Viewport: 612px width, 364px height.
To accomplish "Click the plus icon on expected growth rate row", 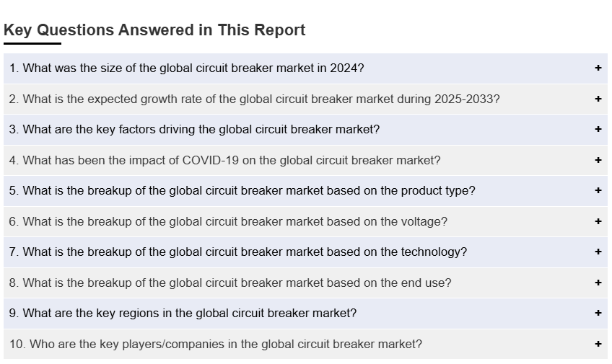I will [x=598, y=99].
